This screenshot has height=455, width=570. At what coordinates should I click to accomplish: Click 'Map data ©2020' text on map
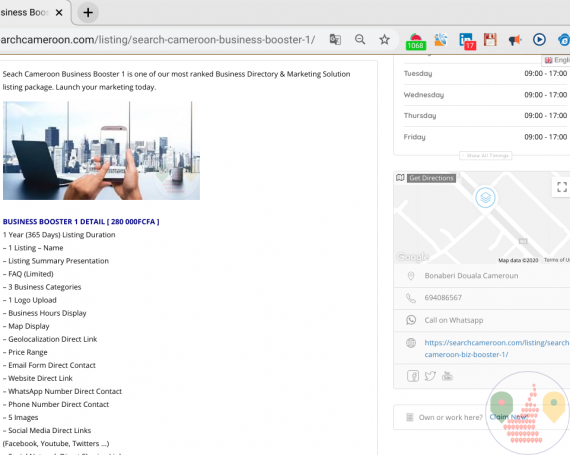518,260
